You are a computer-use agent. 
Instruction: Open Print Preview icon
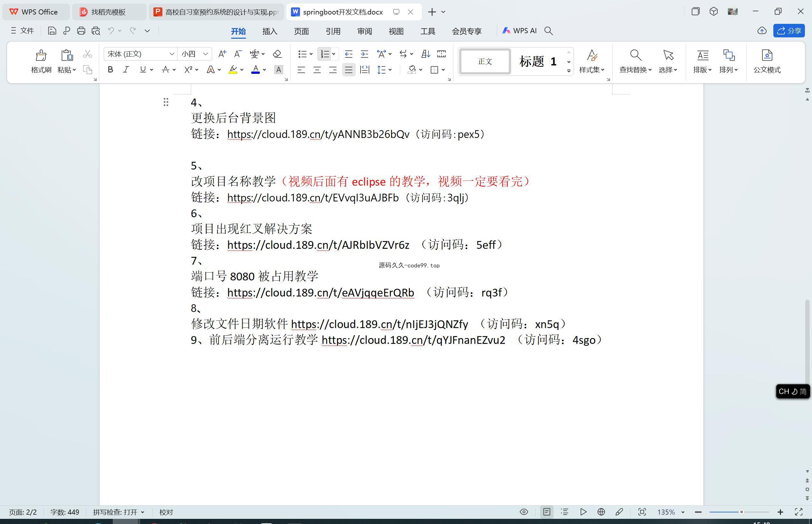click(x=96, y=31)
